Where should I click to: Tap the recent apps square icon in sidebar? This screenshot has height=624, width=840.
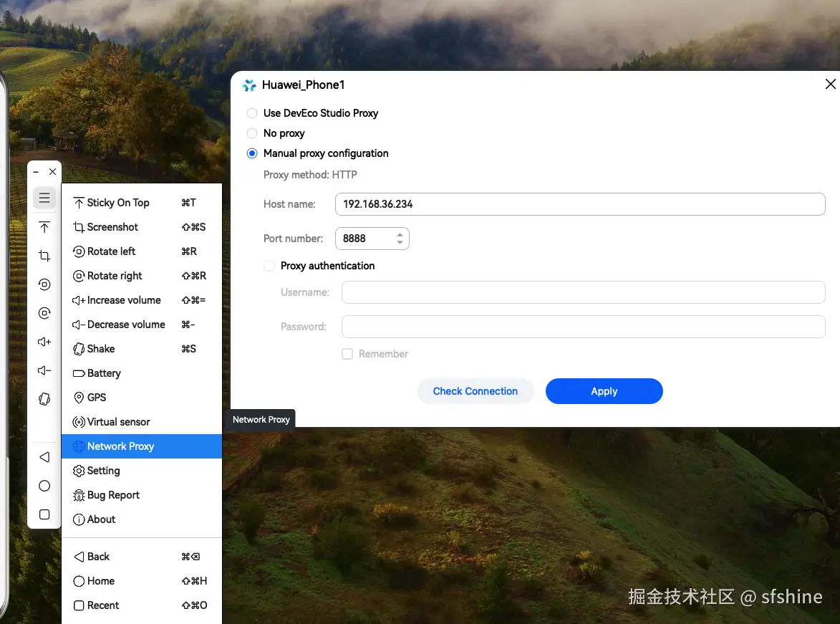click(44, 514)
